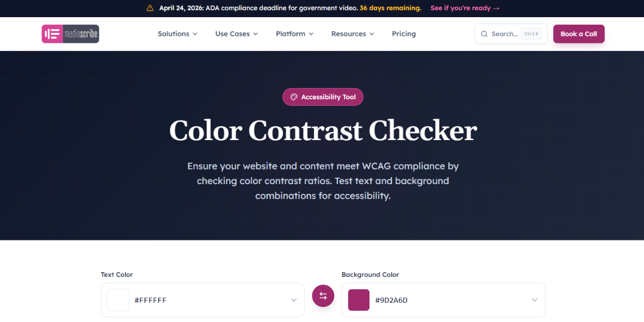Click the Accessibility Tool badge
The height and width of the screenshot is (322, 644).
point(323,97)
